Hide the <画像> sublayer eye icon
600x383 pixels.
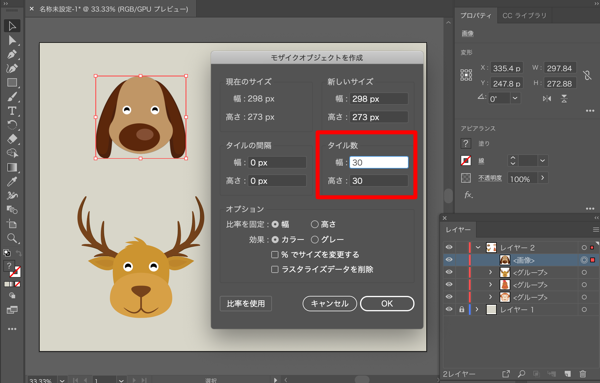449,260
